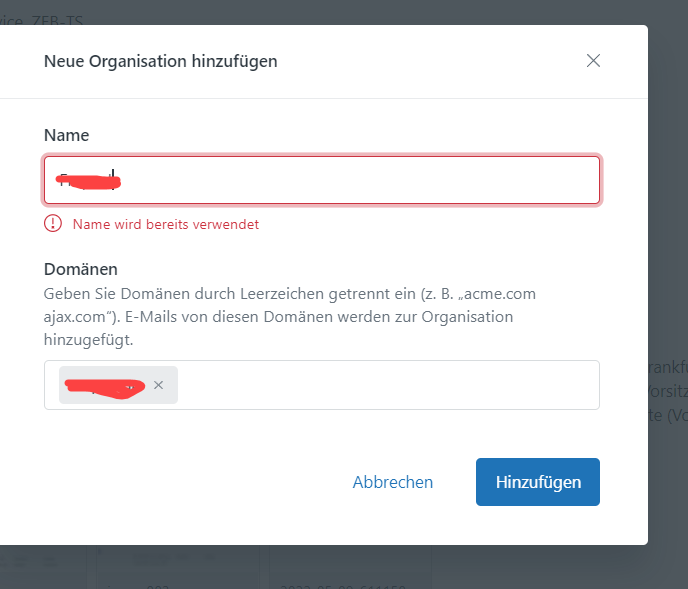Click the dimmed overlay right of dialog

(x=668, y=200)
